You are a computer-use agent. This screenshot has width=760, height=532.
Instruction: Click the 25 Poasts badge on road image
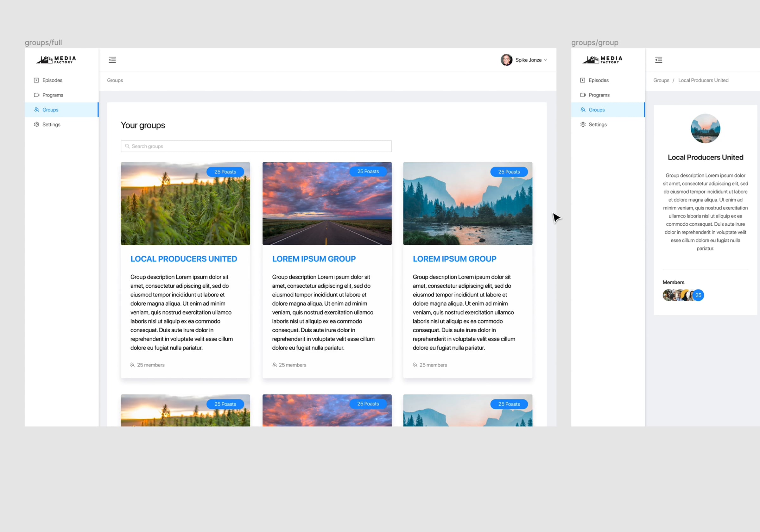click(368, 172)
